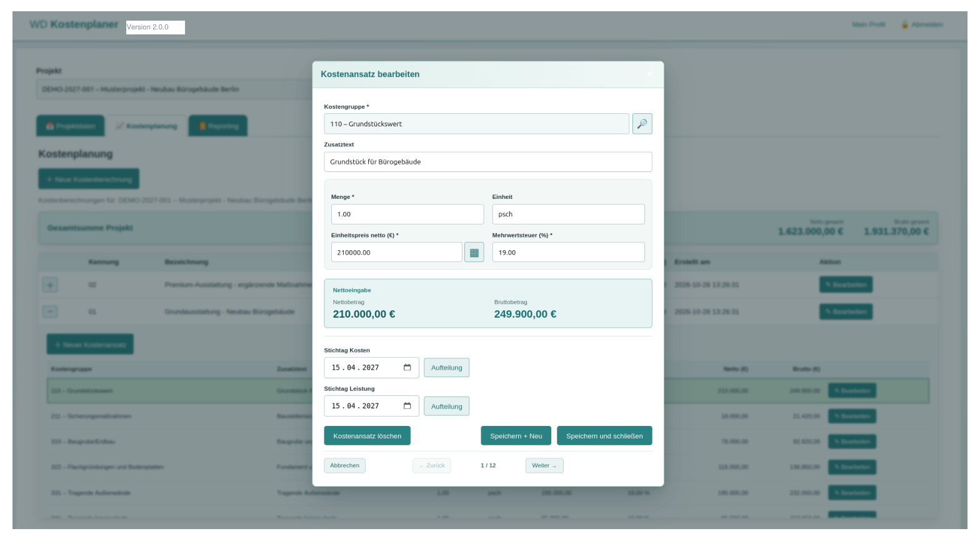Collapse row 01 Grundausstattung with minus
Viewport: 980px width, 551px height.
point(50,311)
